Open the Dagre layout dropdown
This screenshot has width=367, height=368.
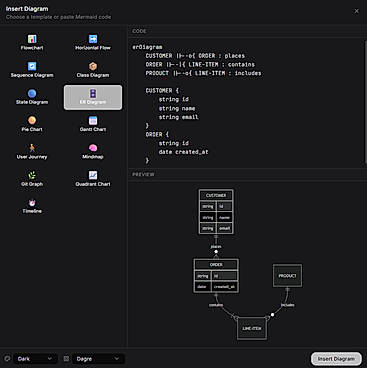point(98,359)
